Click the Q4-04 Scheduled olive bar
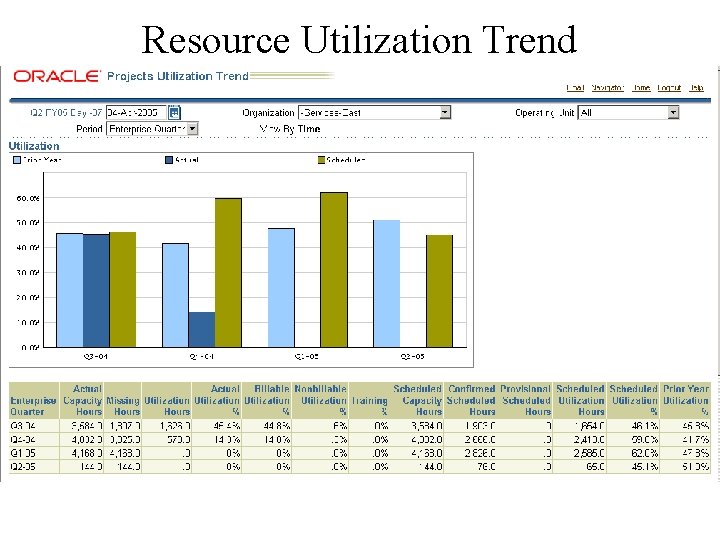This screenshot has width=720, height=540. coord(228,273)
